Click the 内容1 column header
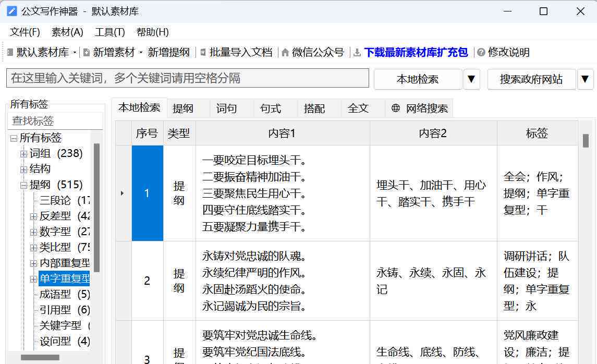The image size is (597, 364). (x=283, y=134)
